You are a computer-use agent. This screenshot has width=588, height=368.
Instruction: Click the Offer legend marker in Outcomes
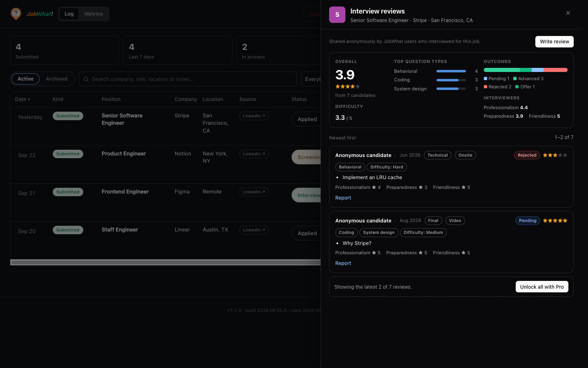[517, 87]
